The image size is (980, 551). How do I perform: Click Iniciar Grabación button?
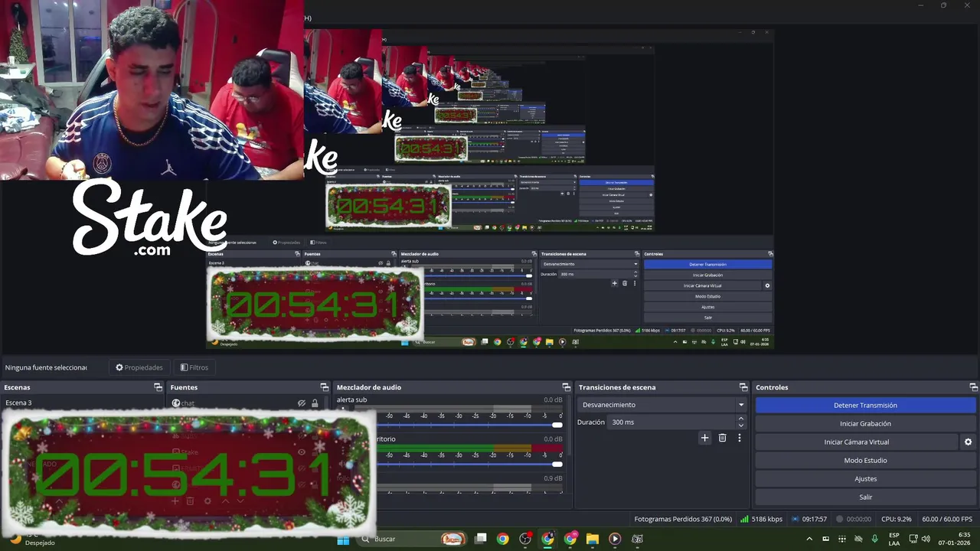pyautogui.click(x=865, y=424)
